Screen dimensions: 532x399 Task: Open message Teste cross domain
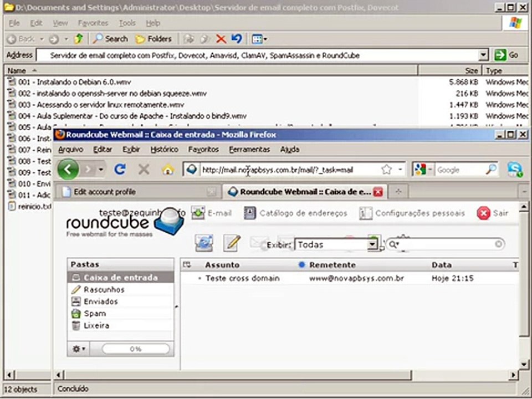pyautogui.click(x=242, y=278)
